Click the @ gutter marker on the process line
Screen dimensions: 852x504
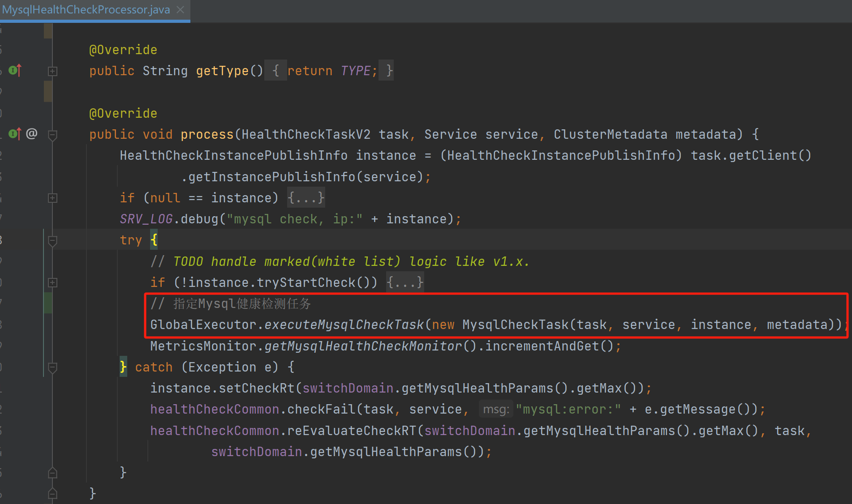(32, 133)
